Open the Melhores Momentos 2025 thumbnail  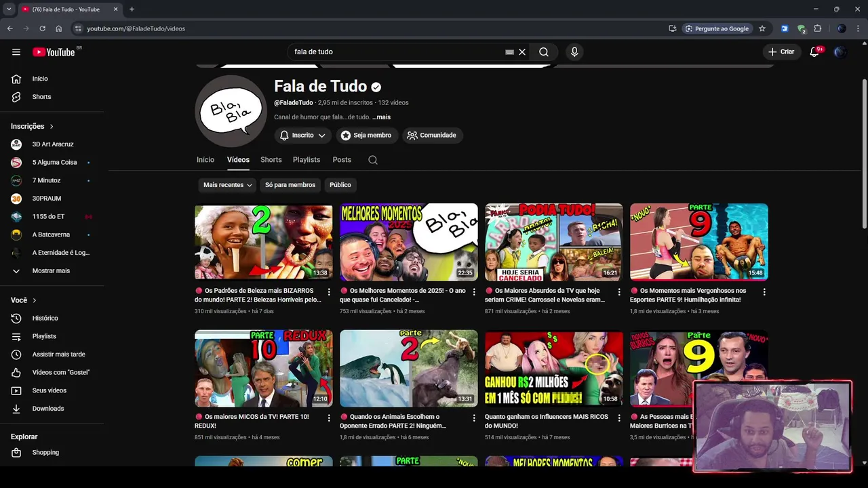[x=409, y=242]
